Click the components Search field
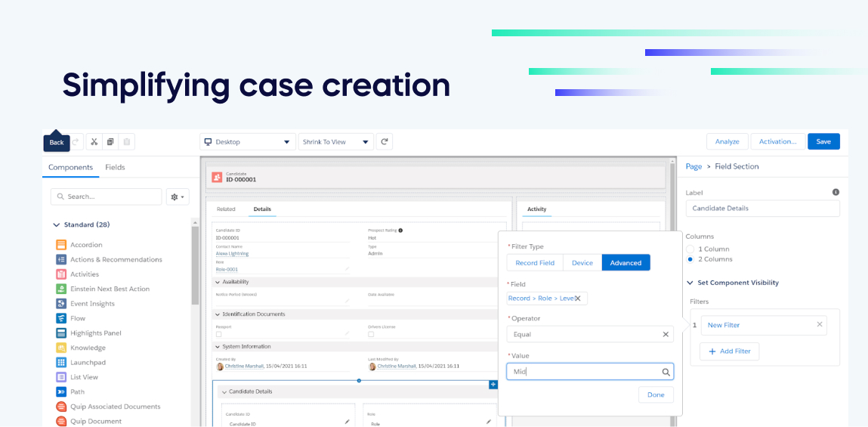This screenshot has height=427, width=868. (106, 196)
